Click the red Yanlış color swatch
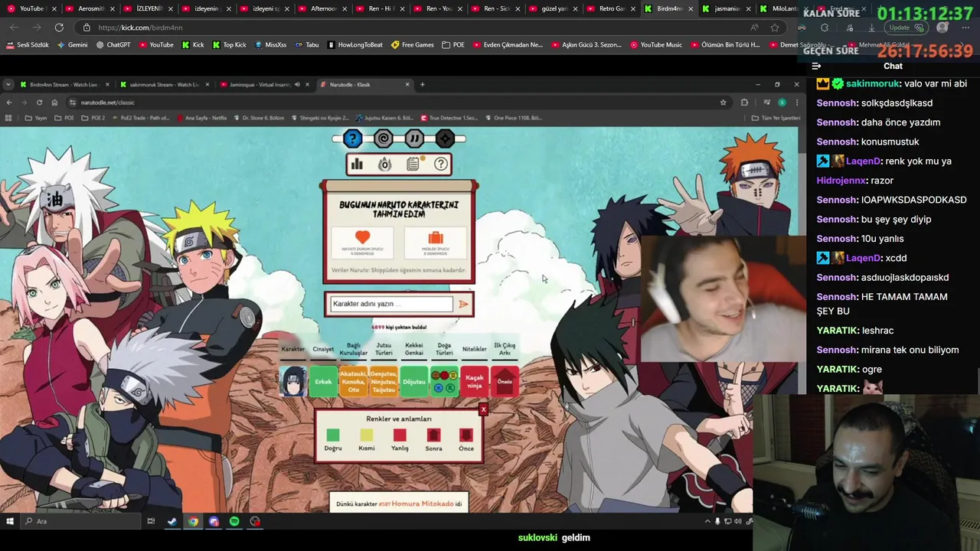This screenshot has width=980, height=551. 400,435
